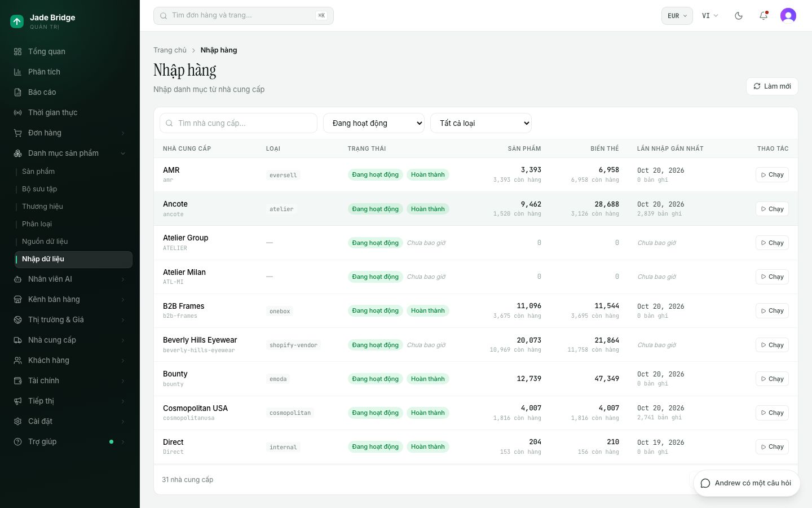Select Nhập dữ liệu submenu item

(73, 259)
